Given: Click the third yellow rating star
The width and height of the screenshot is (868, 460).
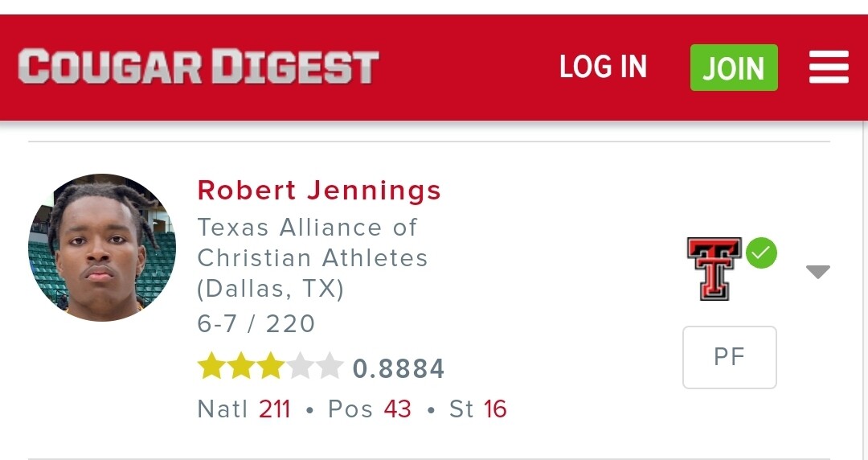Looking at the screenshot, I should coord(270,367).
